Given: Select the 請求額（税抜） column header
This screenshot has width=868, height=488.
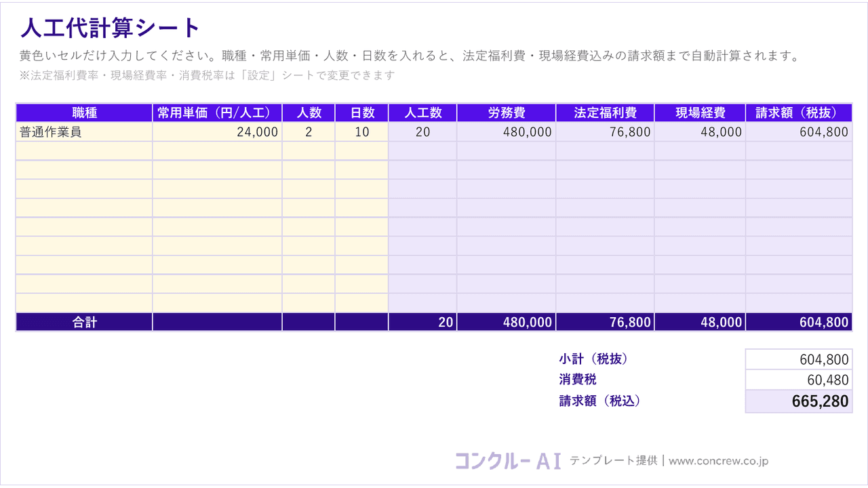Looking at the screenshot, I should [799, 113].
